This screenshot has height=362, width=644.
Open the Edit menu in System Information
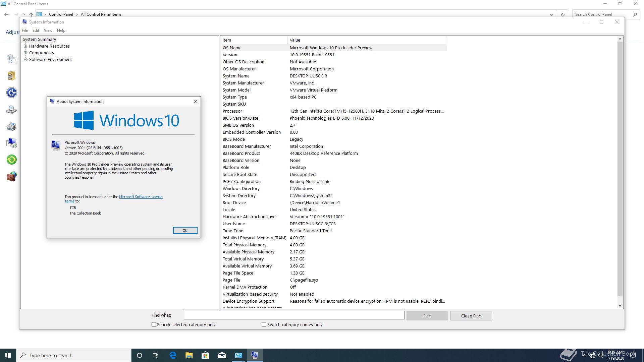point(36,31)
